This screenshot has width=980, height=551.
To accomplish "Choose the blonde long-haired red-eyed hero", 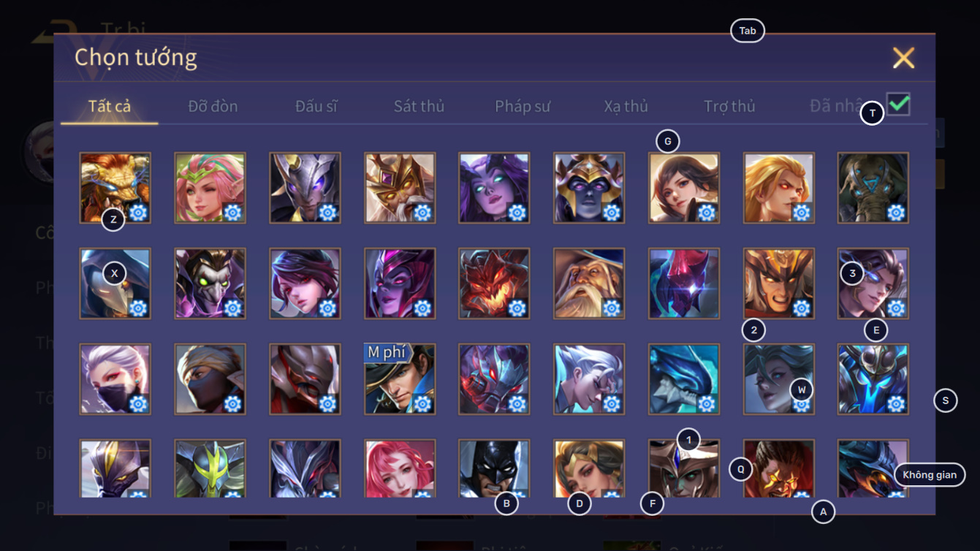I will (779, 188).
